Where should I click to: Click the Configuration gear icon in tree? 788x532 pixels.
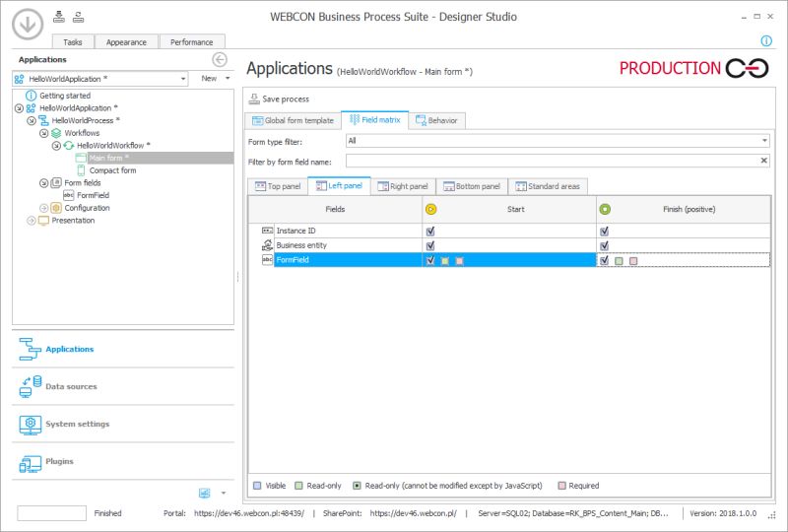tap(56, 208)
